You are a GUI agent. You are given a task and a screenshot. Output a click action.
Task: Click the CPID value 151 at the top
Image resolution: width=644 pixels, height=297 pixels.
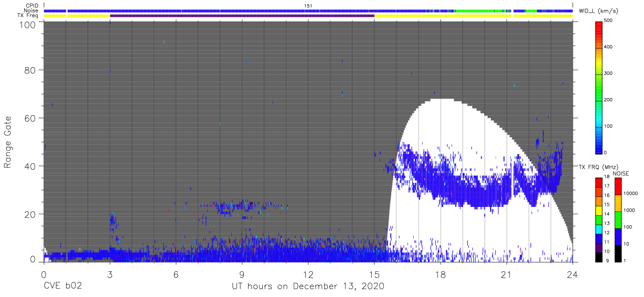(308, 5)
